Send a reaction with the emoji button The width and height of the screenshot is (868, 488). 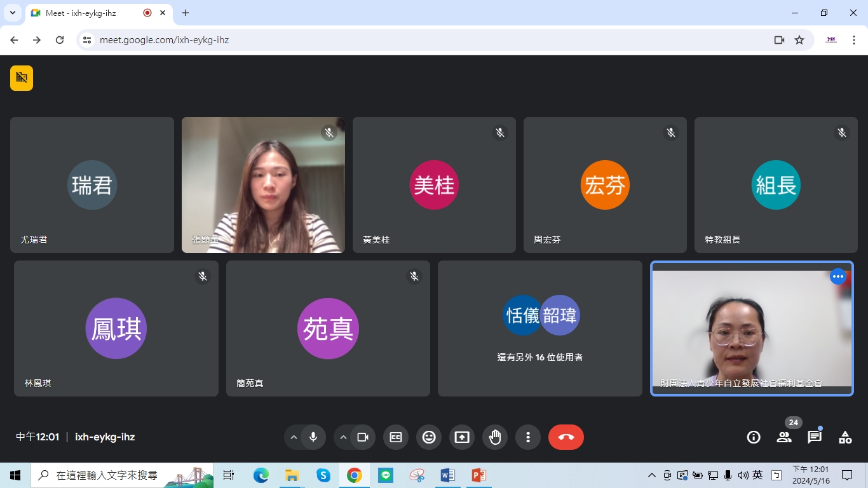click(x=429, y=437)
